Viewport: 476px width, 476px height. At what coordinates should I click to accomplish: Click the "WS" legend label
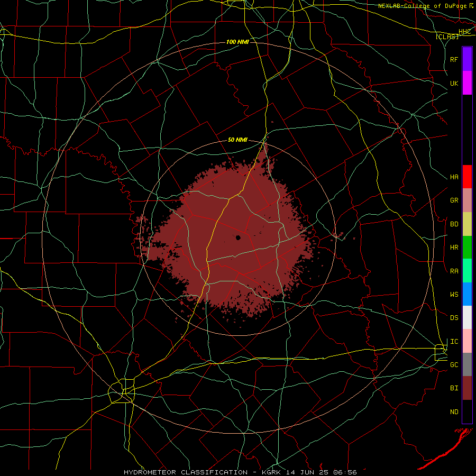pos(454,295)
